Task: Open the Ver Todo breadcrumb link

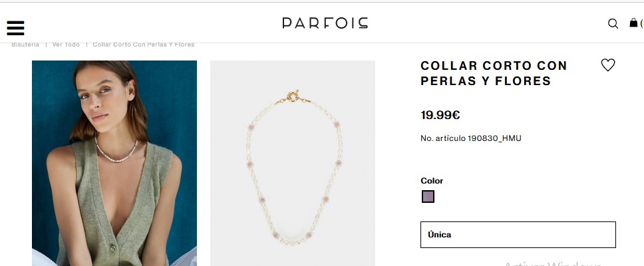Action: pos(66,45)
